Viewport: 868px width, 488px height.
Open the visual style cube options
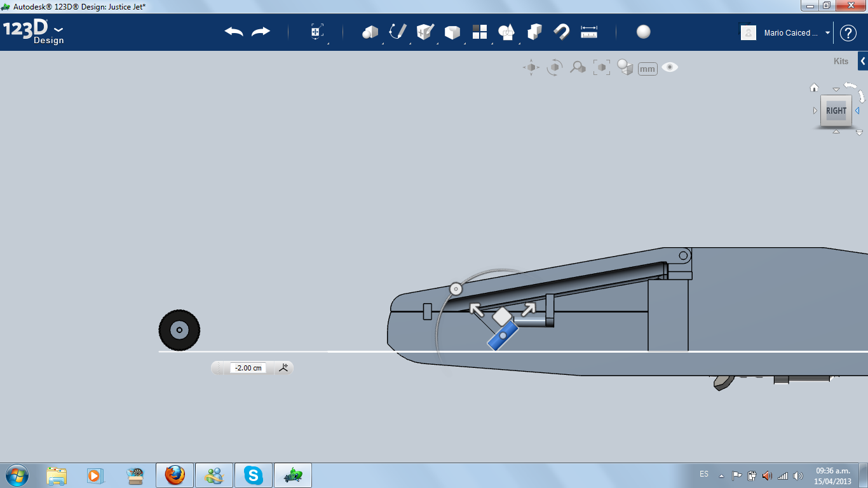(625, 67)
